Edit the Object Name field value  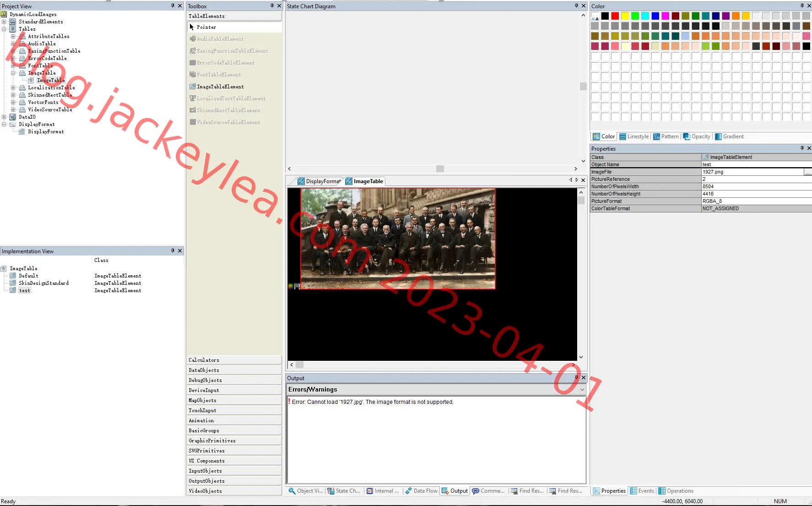[756, 164]
